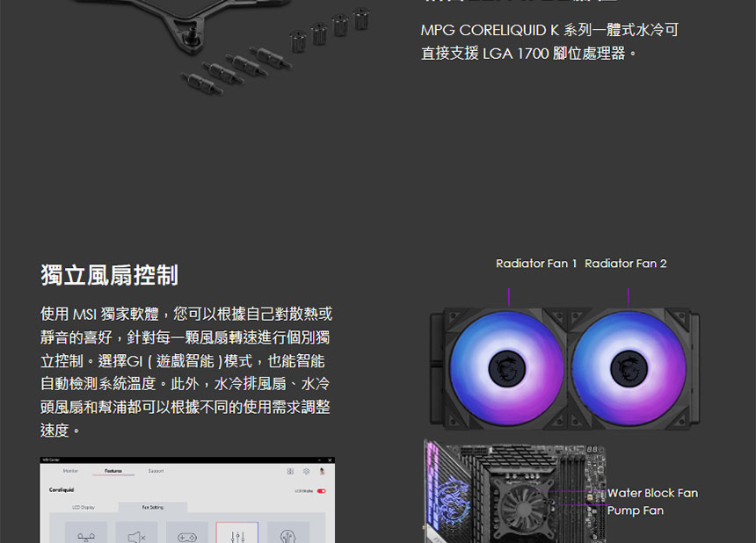Open MSI Center grid apps icon
756x543 pixels.
click(x=290, y=471)
